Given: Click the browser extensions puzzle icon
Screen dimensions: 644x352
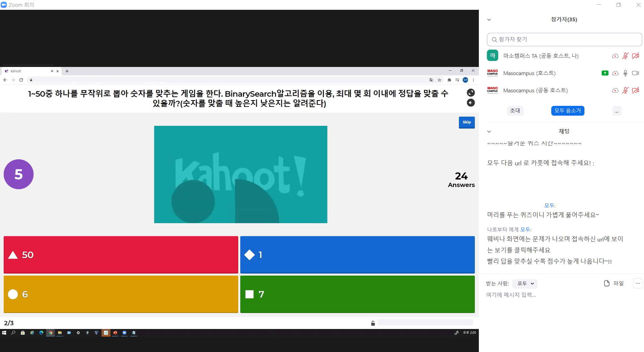Looking at the screenshot, I should [x=449, y=80].
